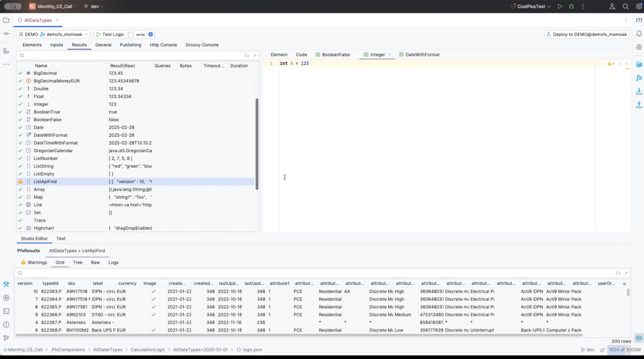Click Deploy to DEMO@demofx_msmisek button

587,35
